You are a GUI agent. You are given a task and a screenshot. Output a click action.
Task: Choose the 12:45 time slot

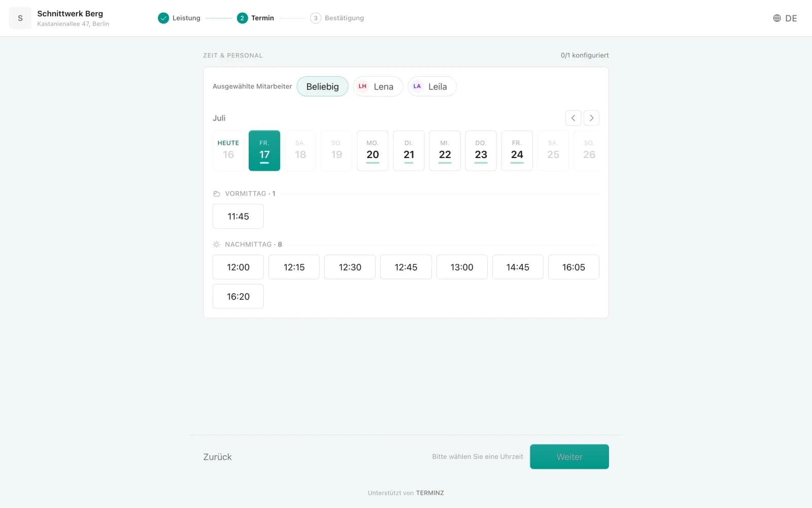406,267
